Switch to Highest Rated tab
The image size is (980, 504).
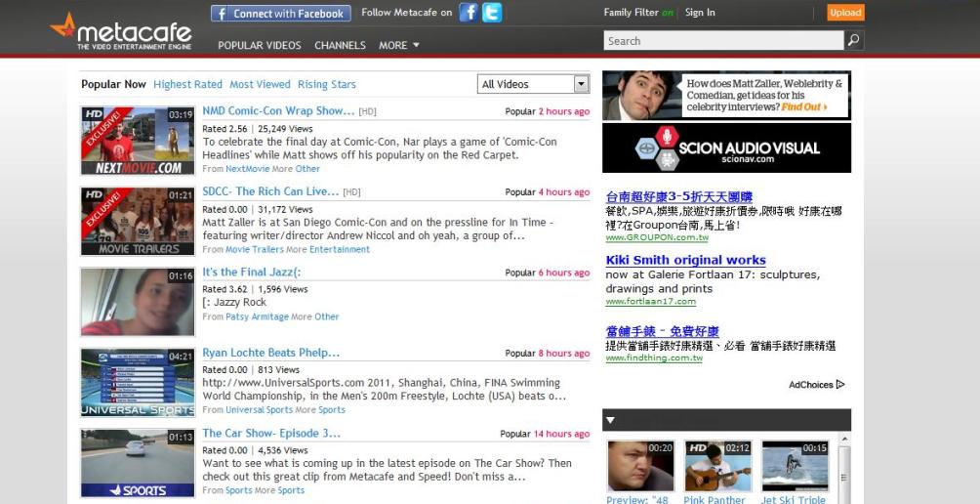187,84
